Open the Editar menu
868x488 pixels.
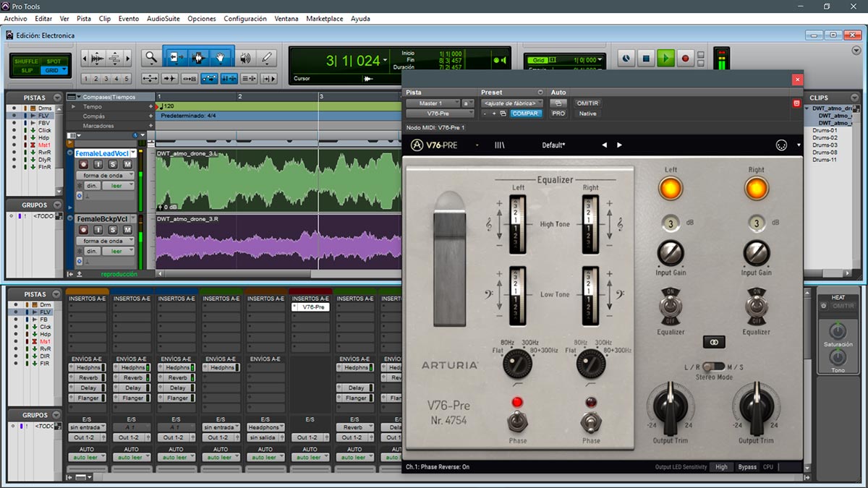[43, 19]
